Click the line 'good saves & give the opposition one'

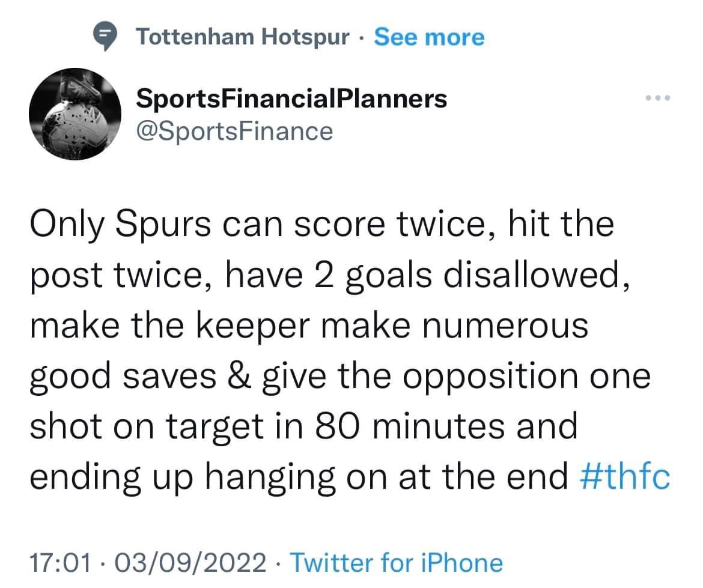[x=340, y=377]
